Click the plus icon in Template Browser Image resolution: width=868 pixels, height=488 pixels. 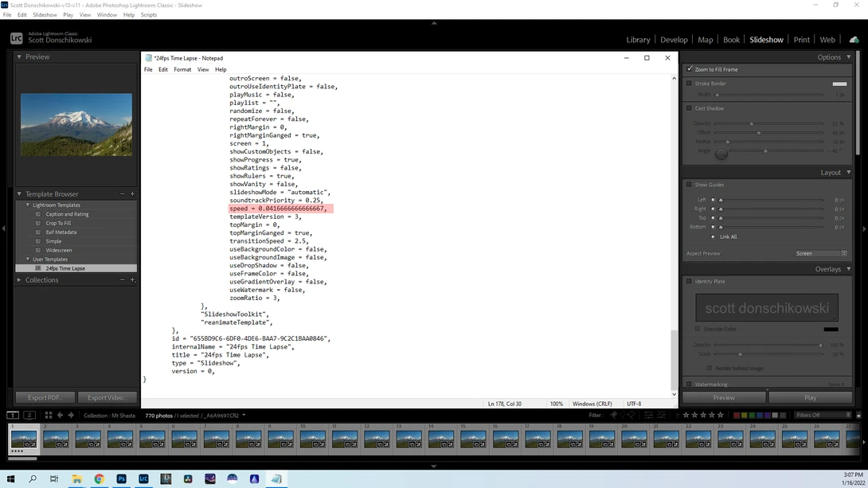[132, 194]
